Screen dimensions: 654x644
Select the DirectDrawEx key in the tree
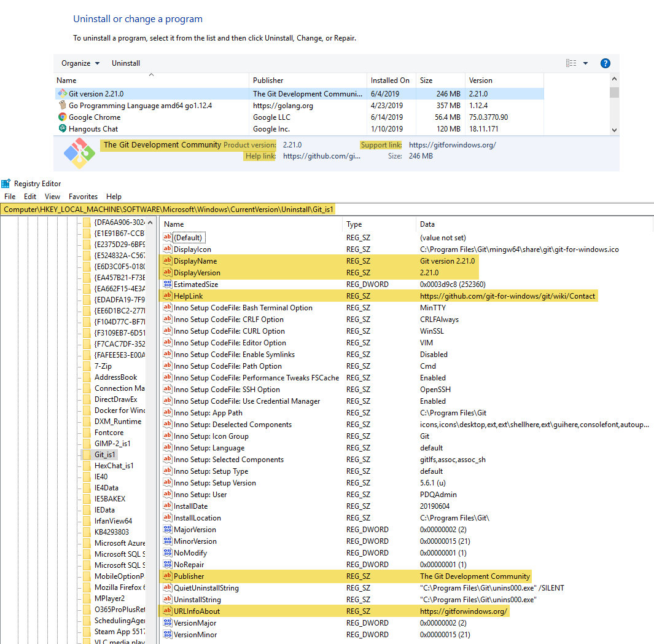[x=115, y=399]
